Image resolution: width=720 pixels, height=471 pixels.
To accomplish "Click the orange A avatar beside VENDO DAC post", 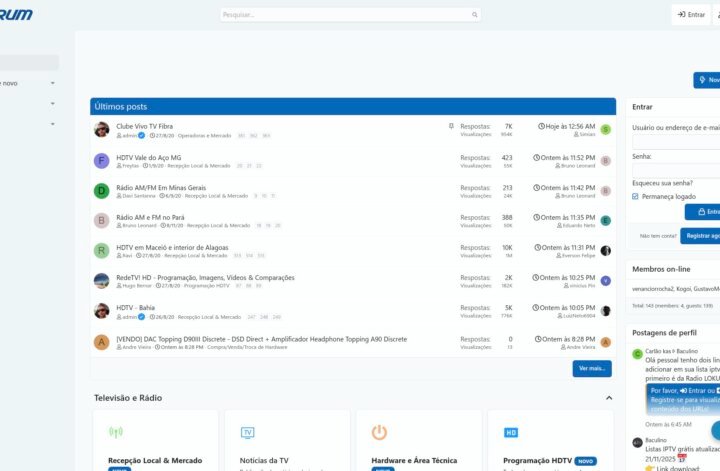I will coord(101,342).
